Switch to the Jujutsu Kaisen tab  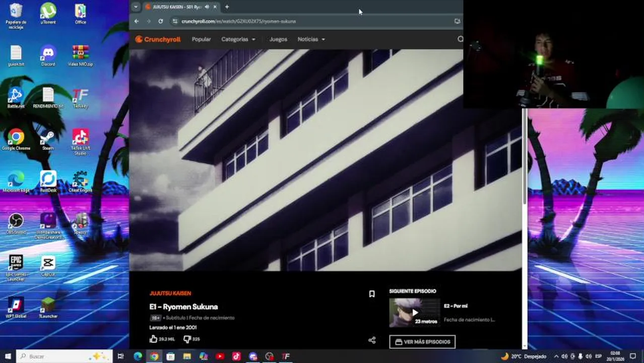181,7
